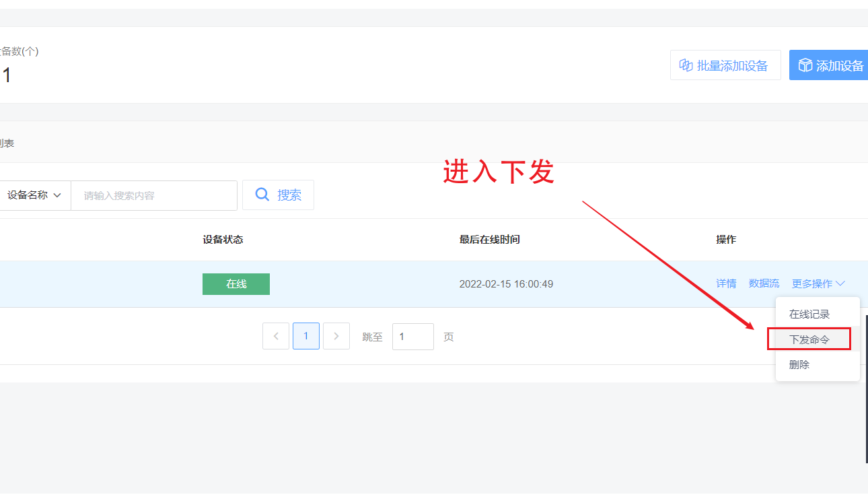Go to the next page arrow
Viewport: 868px width, 503px height.
336,336
